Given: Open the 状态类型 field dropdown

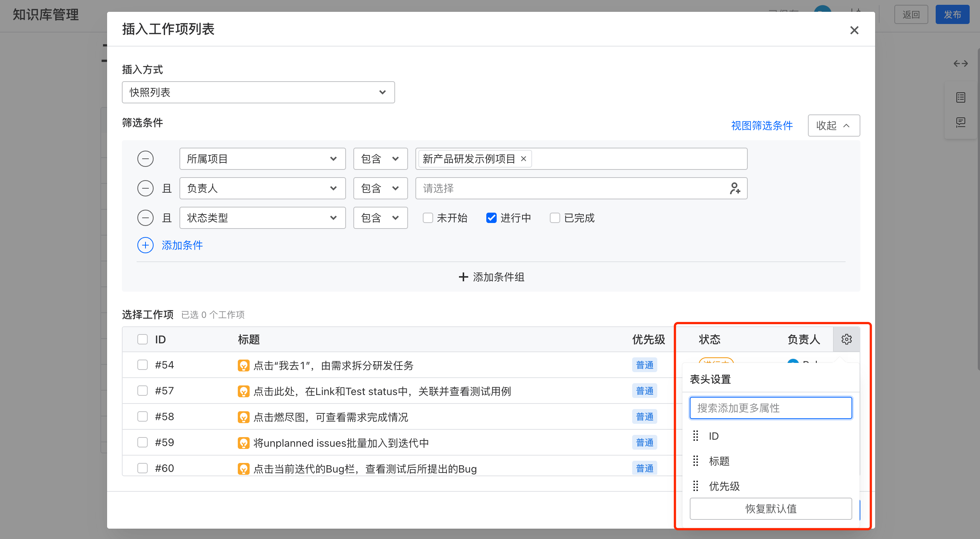Looking at the screenshot, I should pos(263,218).
